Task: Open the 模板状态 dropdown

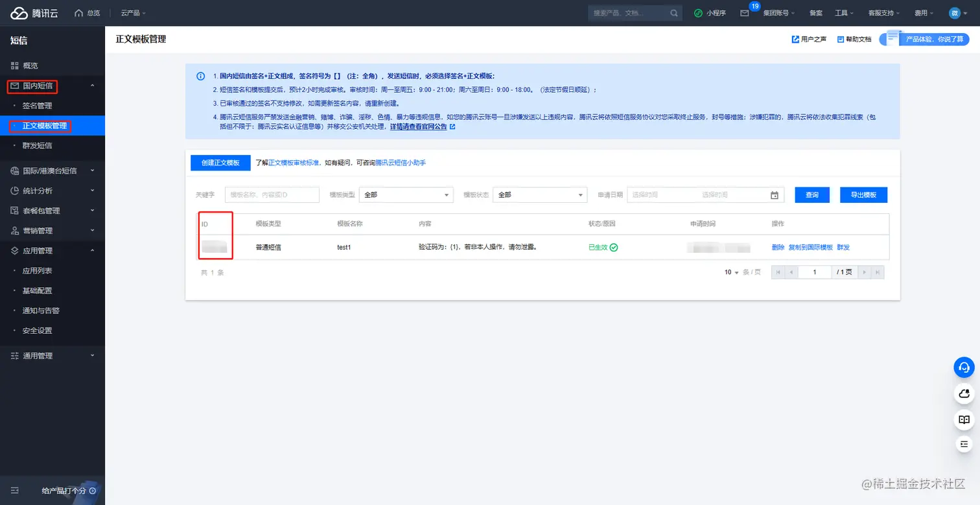Action: tap(540, 195)
